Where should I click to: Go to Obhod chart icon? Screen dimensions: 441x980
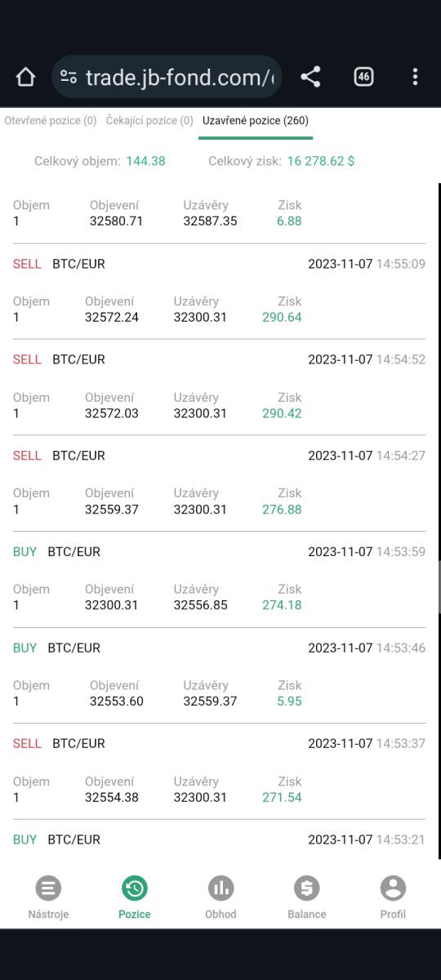pyautogui.click(x=220, y=888)
